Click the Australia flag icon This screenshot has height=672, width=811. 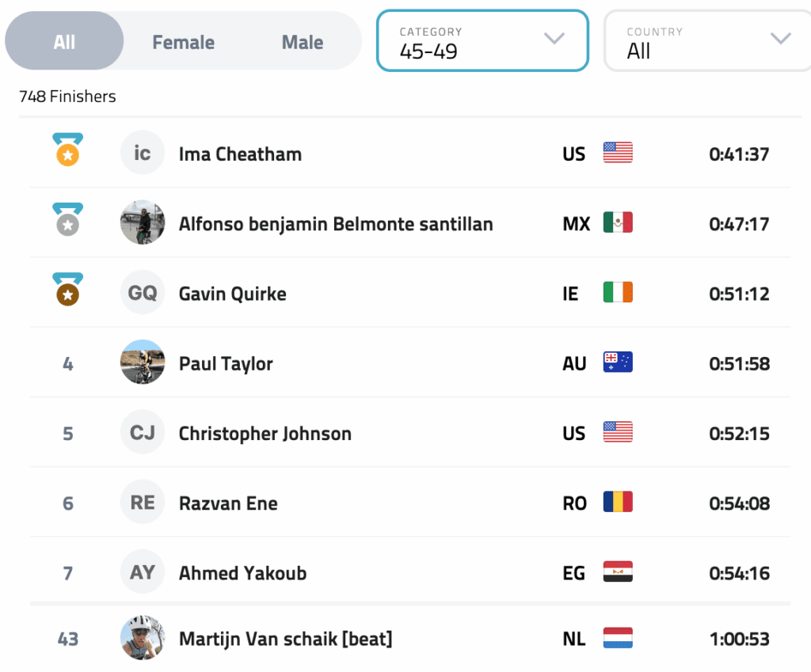pyautogui.click(x=618, y=363)
